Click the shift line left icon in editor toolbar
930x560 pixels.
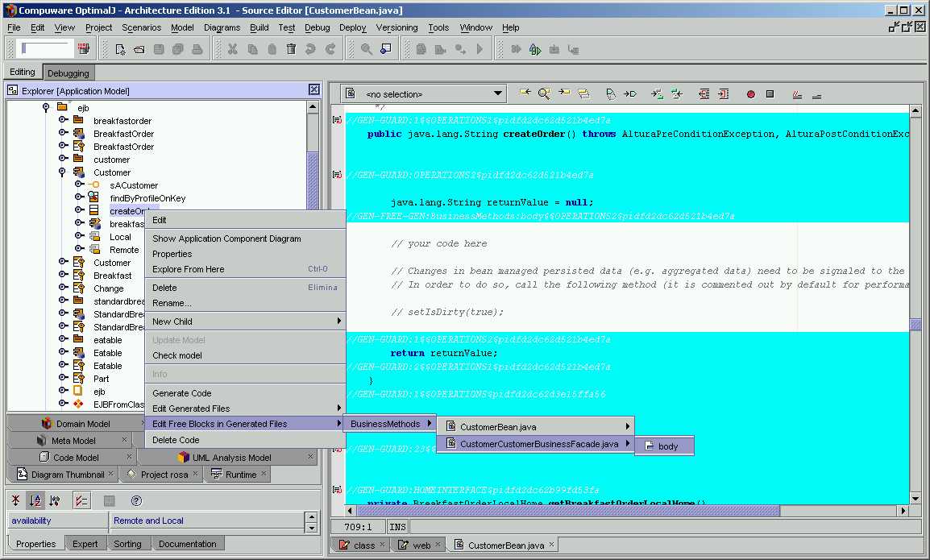coord(704,93)
